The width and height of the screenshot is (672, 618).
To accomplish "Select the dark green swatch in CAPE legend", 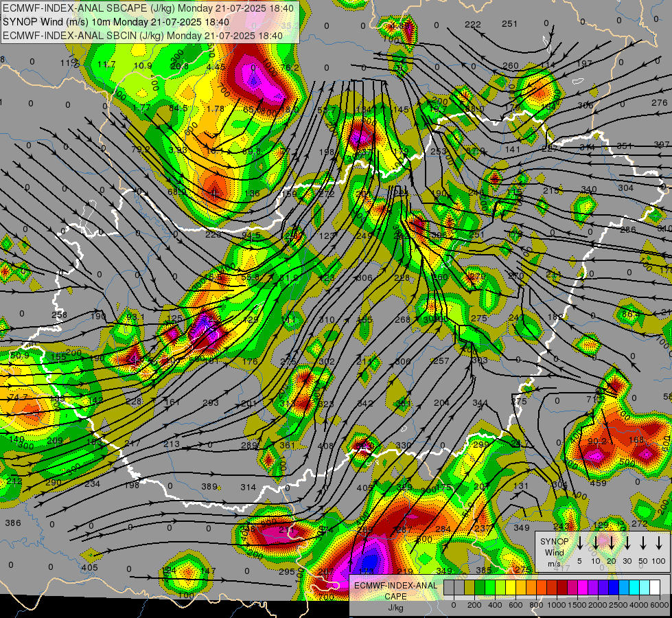I will click(480, 587).
